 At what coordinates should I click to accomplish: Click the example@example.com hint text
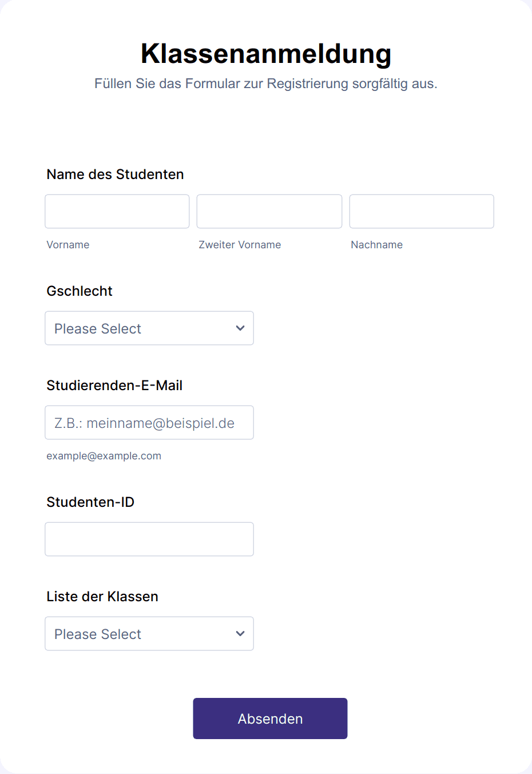104,456
